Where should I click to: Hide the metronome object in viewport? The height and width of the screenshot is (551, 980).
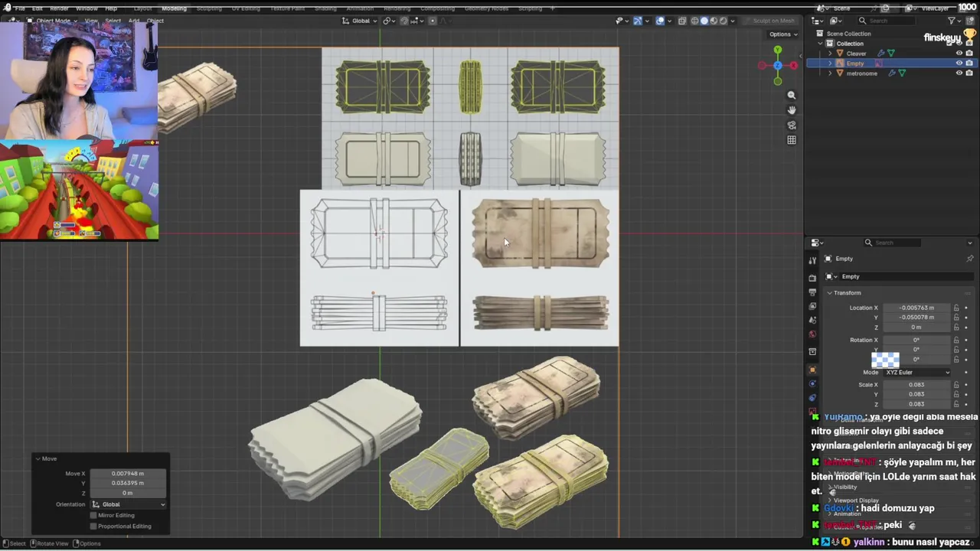pyautogui.click(x=959, y=73)
